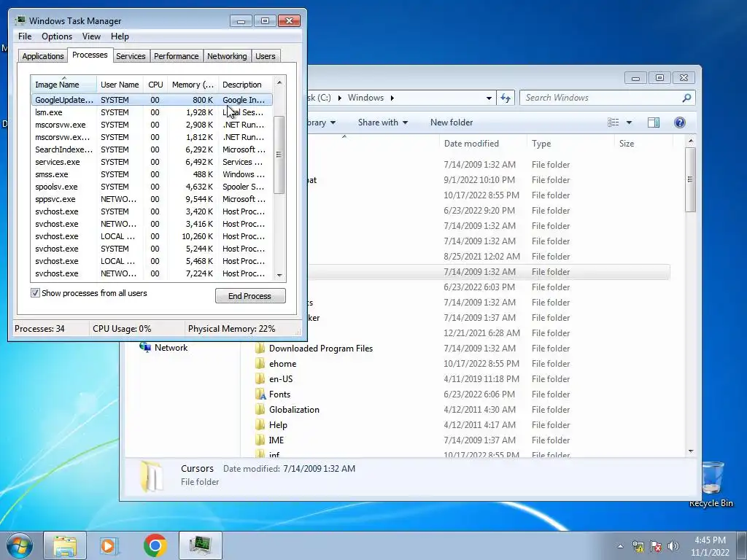Select the Network icon in navigation pane
Screen dimensions: 747x560
tap(145, 347)
